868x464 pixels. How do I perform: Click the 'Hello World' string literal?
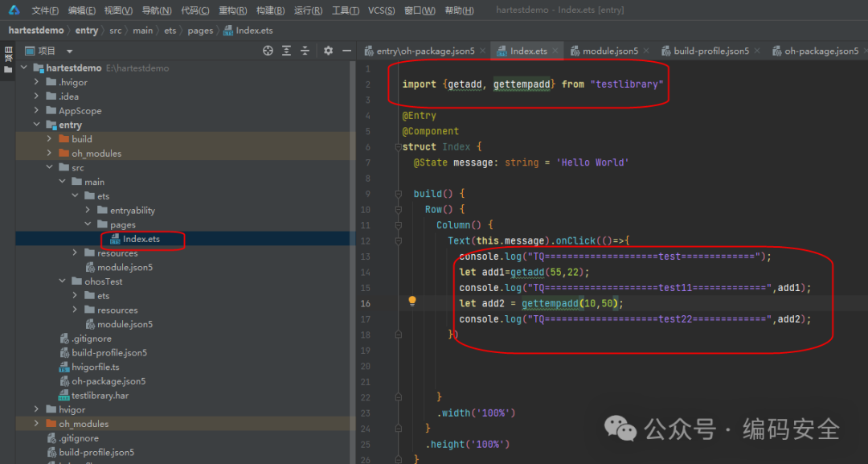click(x=592, y=162)
